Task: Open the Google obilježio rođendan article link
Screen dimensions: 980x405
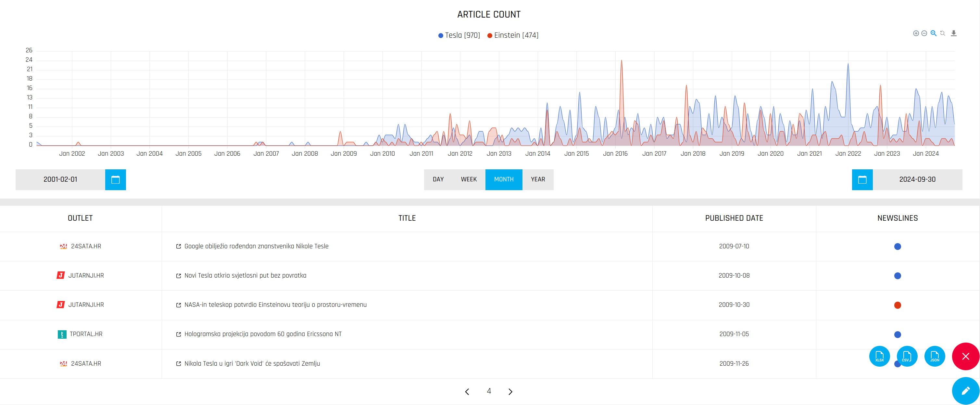Action: tap(256, 246)
